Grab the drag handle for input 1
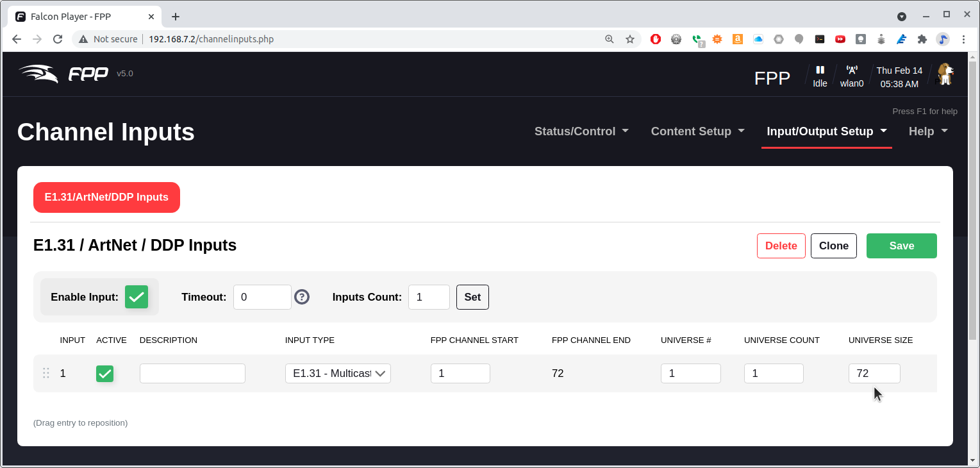The image size is (980, 468). [x=46, y=373]
